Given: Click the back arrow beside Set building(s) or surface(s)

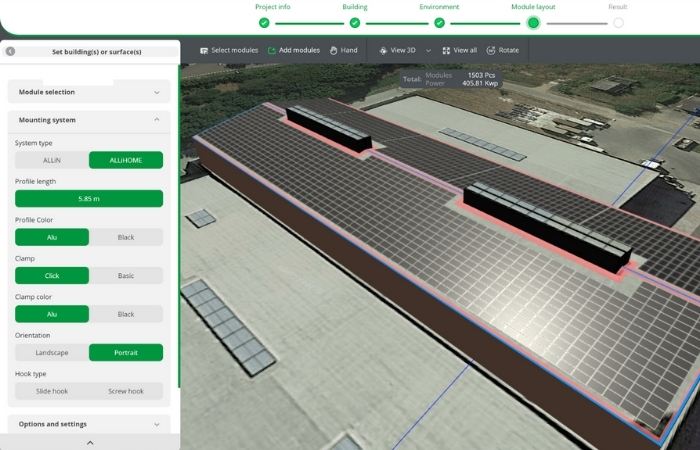Looking at the screenshot, I should (x=10, y=51).
